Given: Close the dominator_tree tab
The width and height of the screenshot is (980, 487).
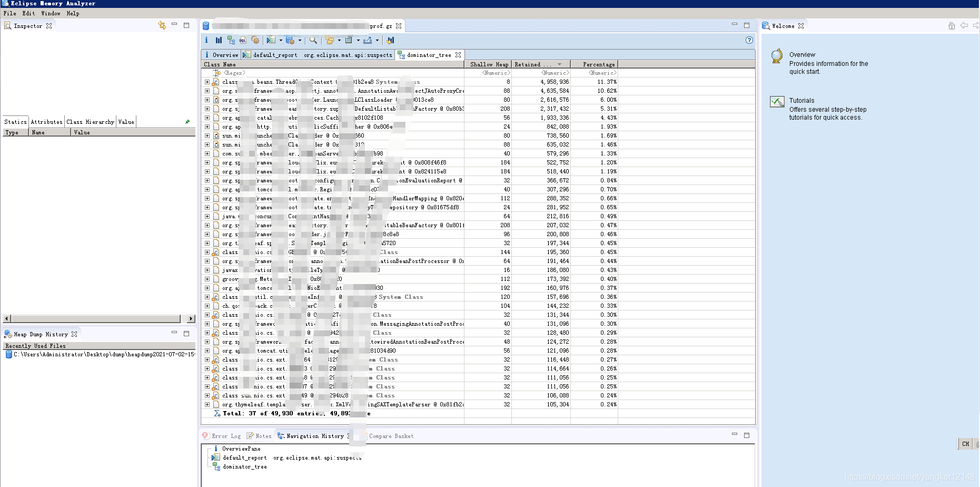Looking at the screenshot, I should tap(458, 55).
